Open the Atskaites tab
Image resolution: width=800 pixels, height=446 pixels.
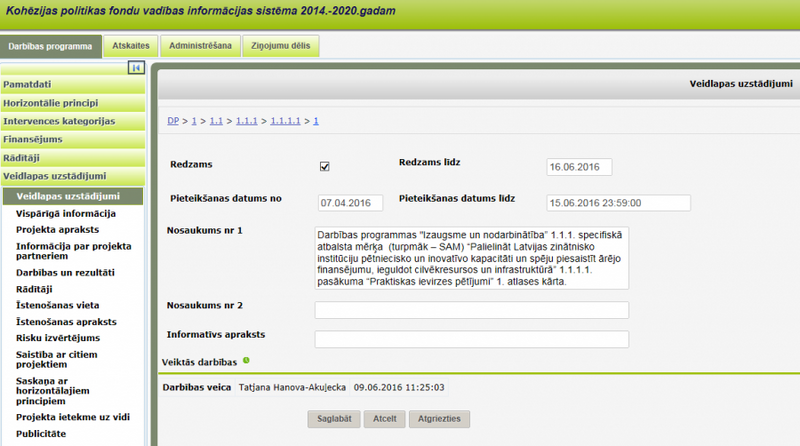[131, 45]
